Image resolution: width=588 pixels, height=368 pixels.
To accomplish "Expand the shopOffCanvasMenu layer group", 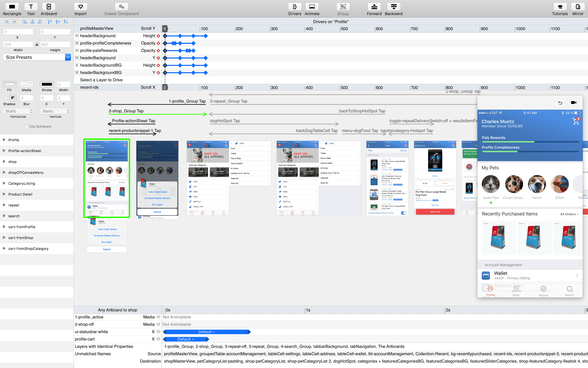I will point(4,172).
